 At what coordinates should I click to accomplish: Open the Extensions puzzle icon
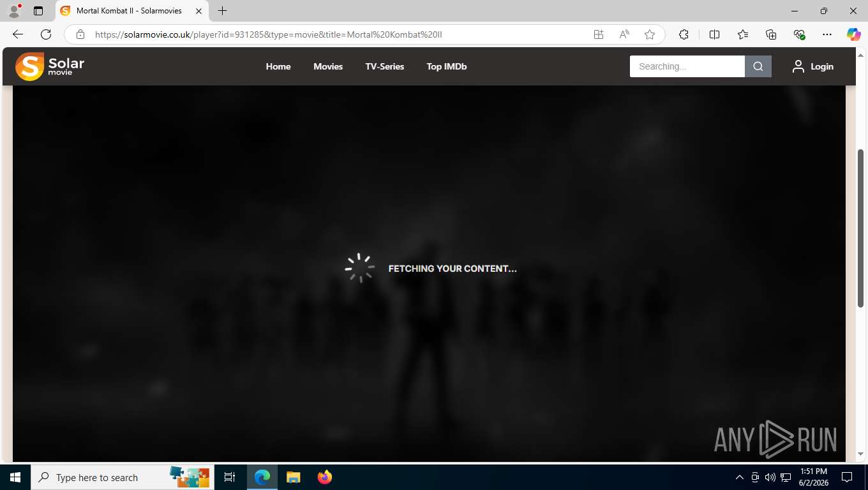(x=684, y=34)
